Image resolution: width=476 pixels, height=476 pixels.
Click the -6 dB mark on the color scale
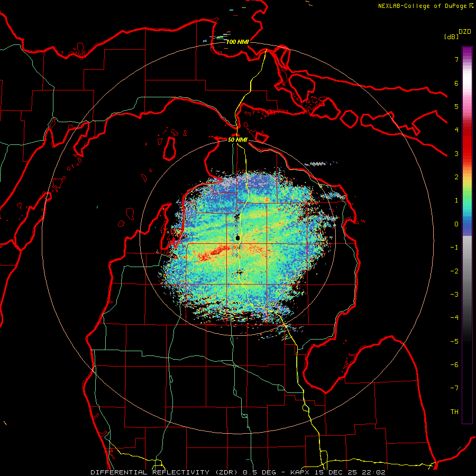(x=454, y=365)
